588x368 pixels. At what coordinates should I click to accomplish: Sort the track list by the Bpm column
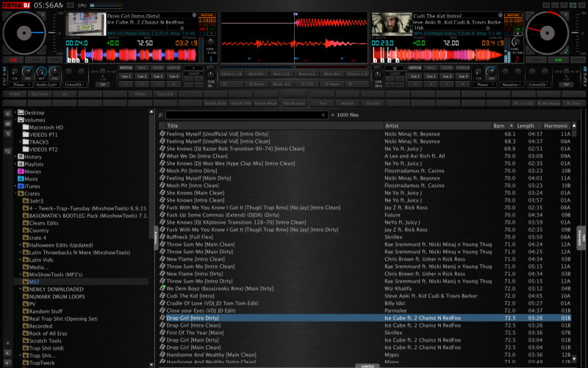tap(503, 126)
